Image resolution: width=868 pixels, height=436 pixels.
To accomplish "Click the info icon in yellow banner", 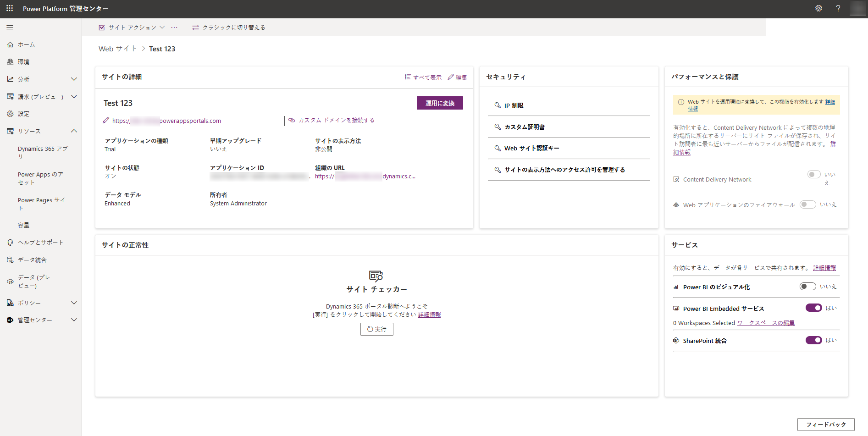I will (x=681, y=102).
